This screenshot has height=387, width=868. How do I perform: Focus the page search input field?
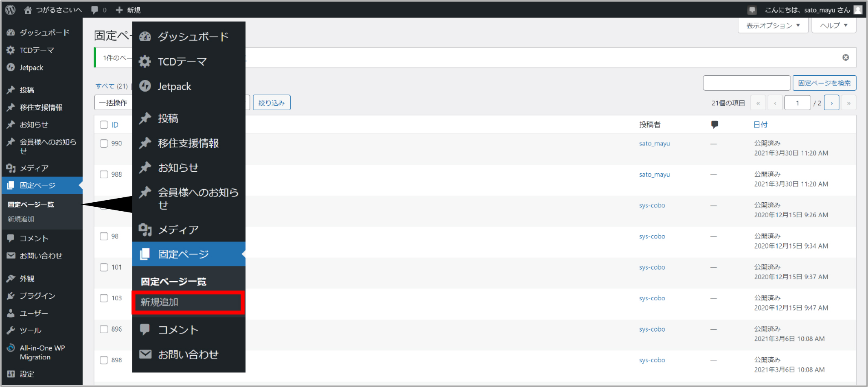point(746,83)
